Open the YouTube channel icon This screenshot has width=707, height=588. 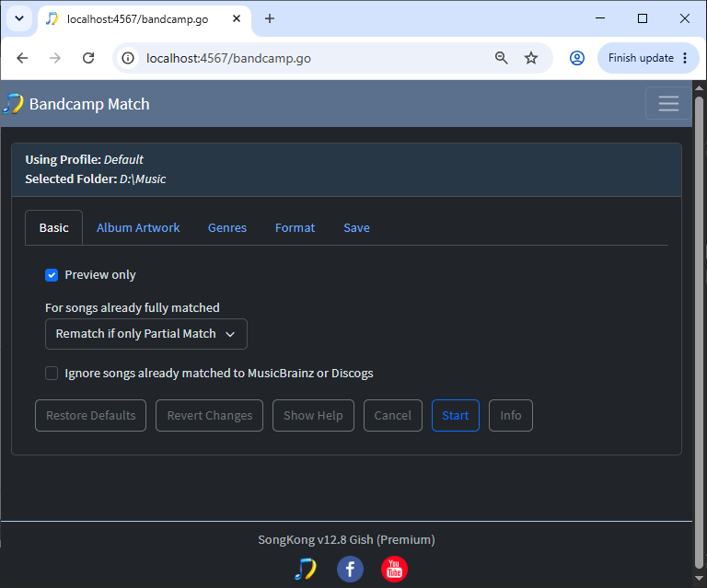pyautogui.click(x=394, y=569)
